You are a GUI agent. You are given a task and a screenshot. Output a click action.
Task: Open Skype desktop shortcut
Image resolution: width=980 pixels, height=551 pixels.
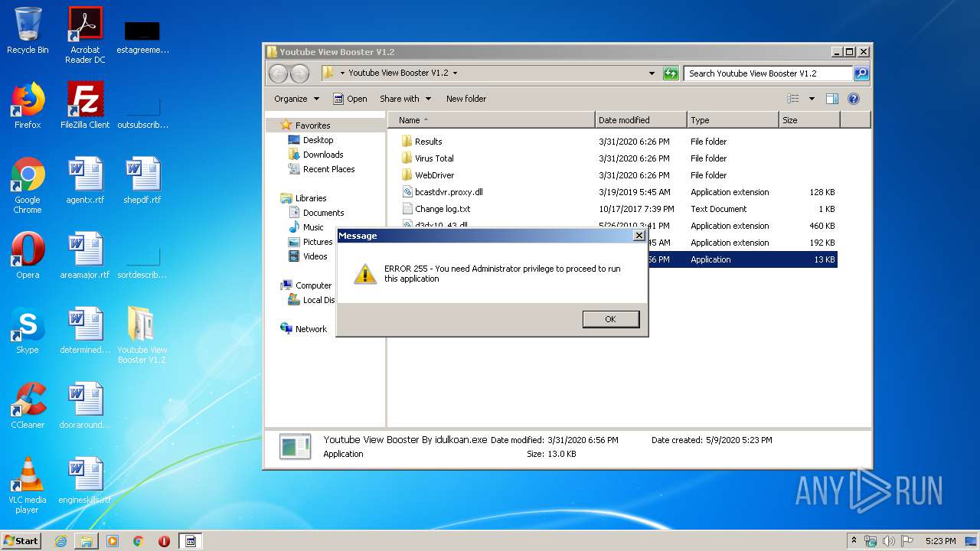(28, 331)
